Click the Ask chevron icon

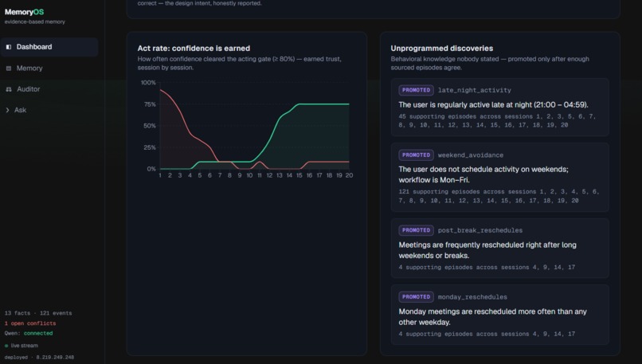click(x=7, y=110)
